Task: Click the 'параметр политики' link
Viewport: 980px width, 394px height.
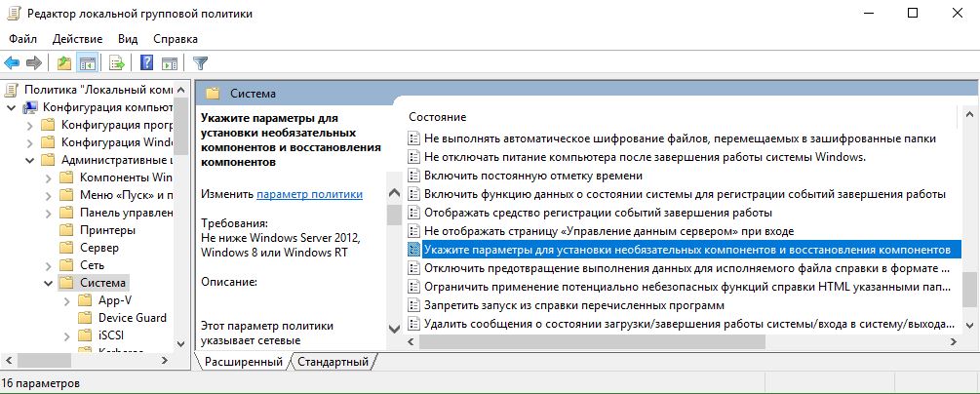Action: tap(310, 194)
